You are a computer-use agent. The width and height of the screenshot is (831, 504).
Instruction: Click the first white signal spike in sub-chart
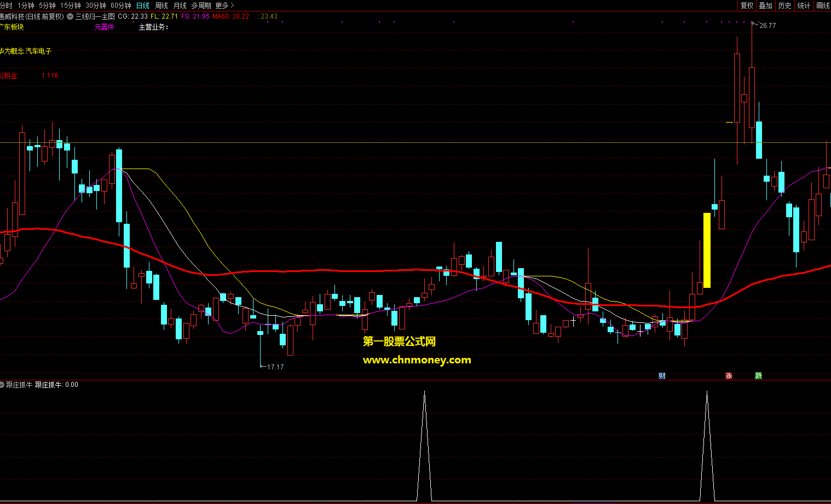click(x=424, y=446)
